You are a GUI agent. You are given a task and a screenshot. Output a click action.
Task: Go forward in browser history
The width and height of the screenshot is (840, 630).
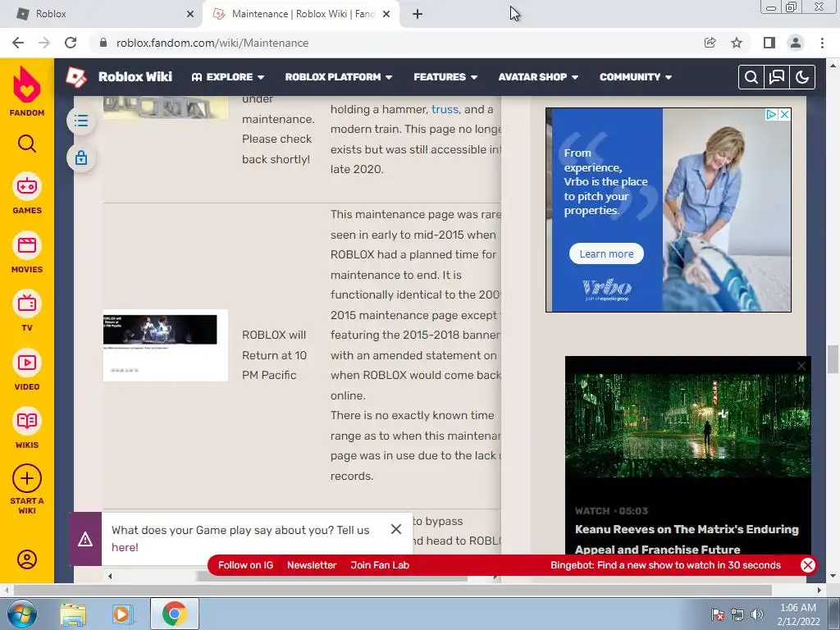[x=44, y=43]
